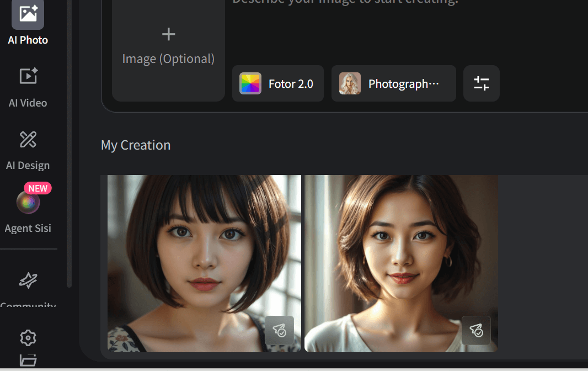Open the generation settings sliders button
The image size is (588, 371).
(x=481, y=83)
